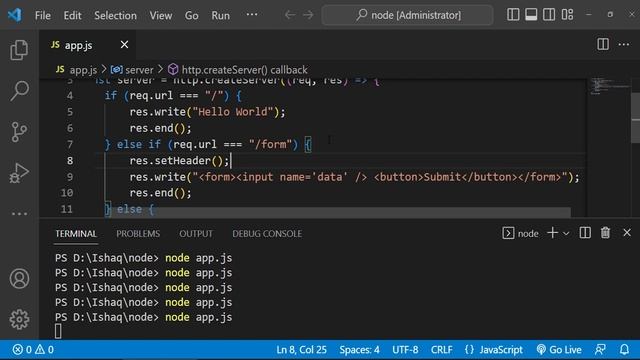Create a new terminal with plus icon
This screenshot has width=640, height=360.
[552, 233]
